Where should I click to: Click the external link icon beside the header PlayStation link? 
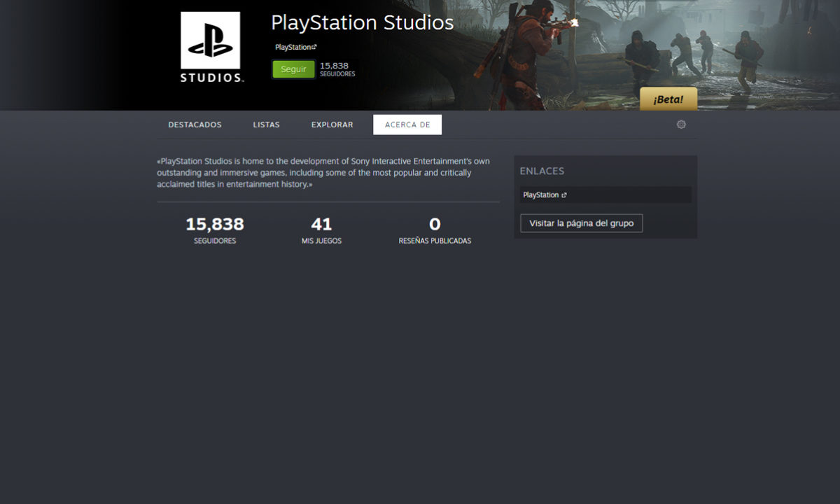[314, 47]
